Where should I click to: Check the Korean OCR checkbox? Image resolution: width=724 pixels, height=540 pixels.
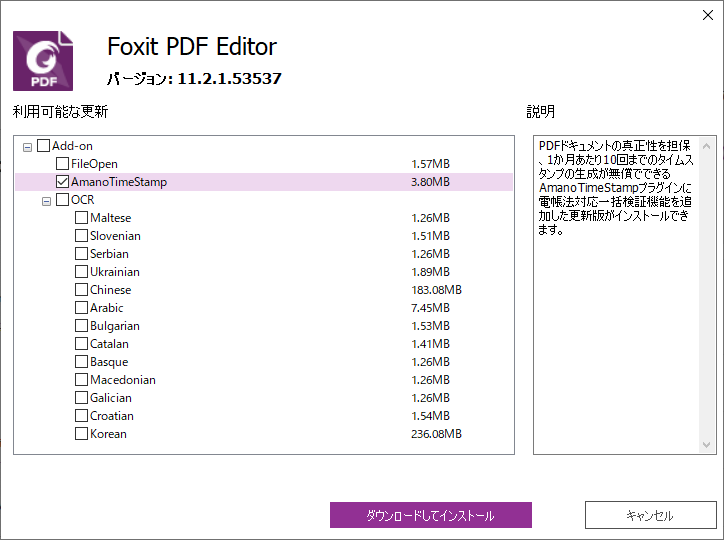click(81, 434)
